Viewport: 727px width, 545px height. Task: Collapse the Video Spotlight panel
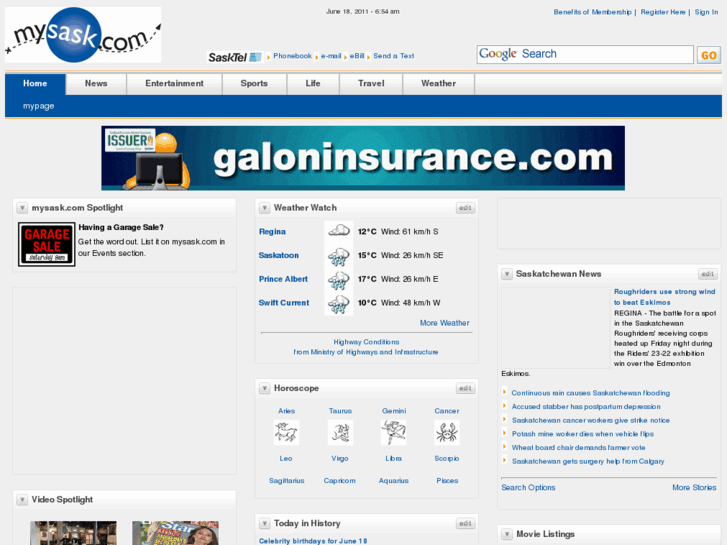22,500
